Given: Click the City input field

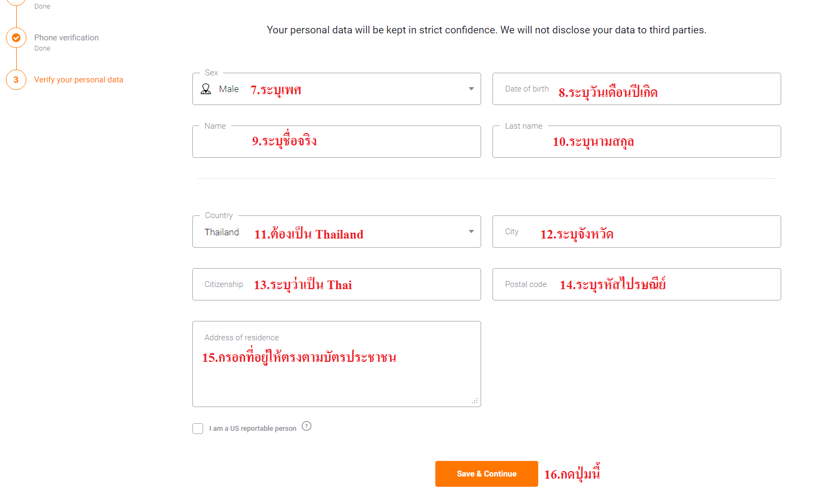Looking at the screenshot, I should click(x=637, y=232).
